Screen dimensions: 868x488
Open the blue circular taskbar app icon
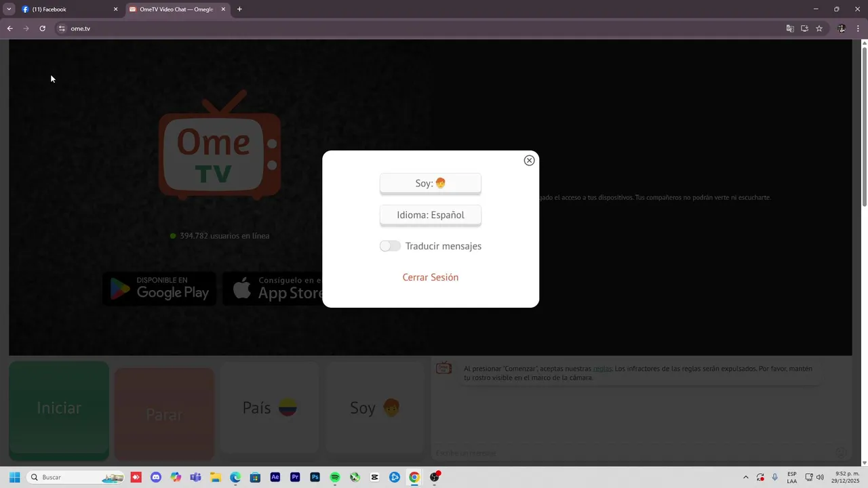(x=395, y=477)
